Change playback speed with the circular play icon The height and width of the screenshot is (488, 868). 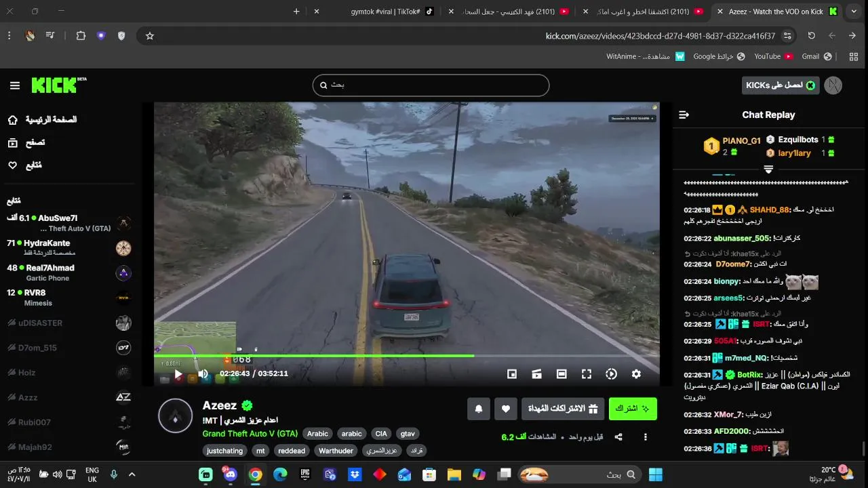[611, 373]
